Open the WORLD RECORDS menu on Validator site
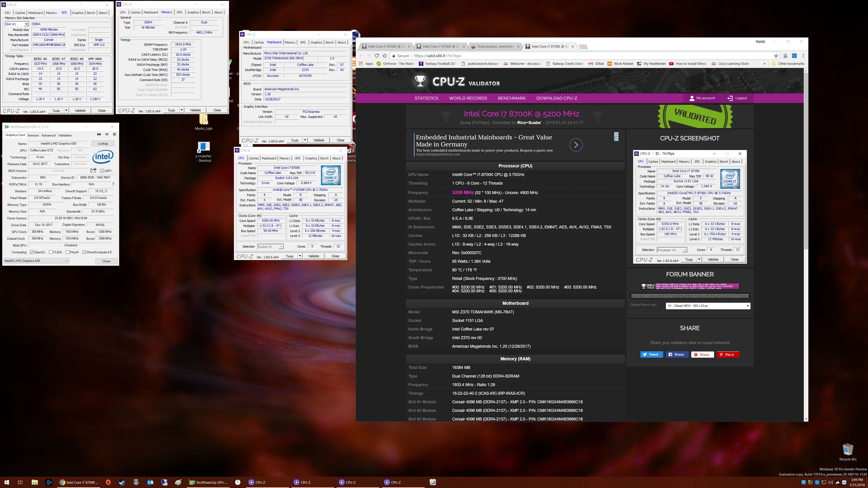The image size is (868, 488). [x=468, y=98]
